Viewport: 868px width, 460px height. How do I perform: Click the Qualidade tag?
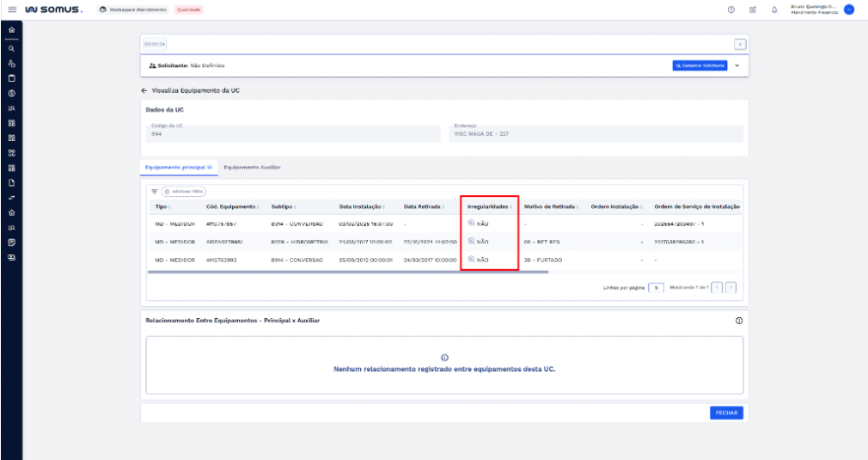click(x=189, y=10)
